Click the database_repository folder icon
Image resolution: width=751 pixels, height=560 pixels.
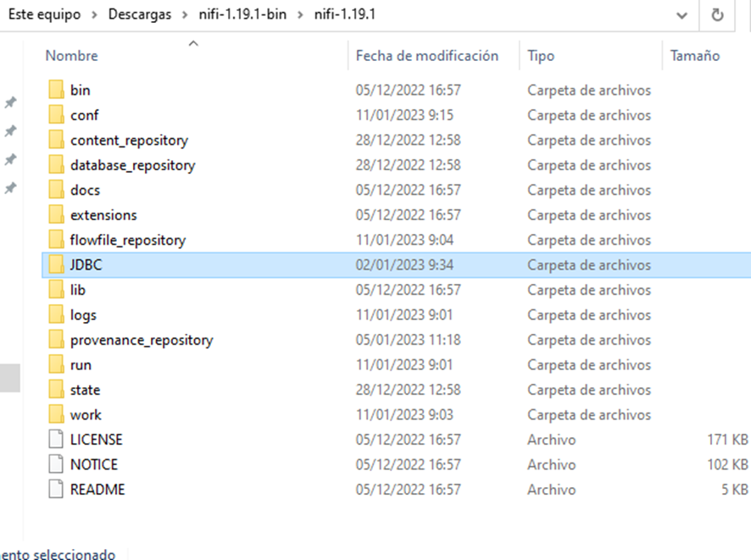56,164
